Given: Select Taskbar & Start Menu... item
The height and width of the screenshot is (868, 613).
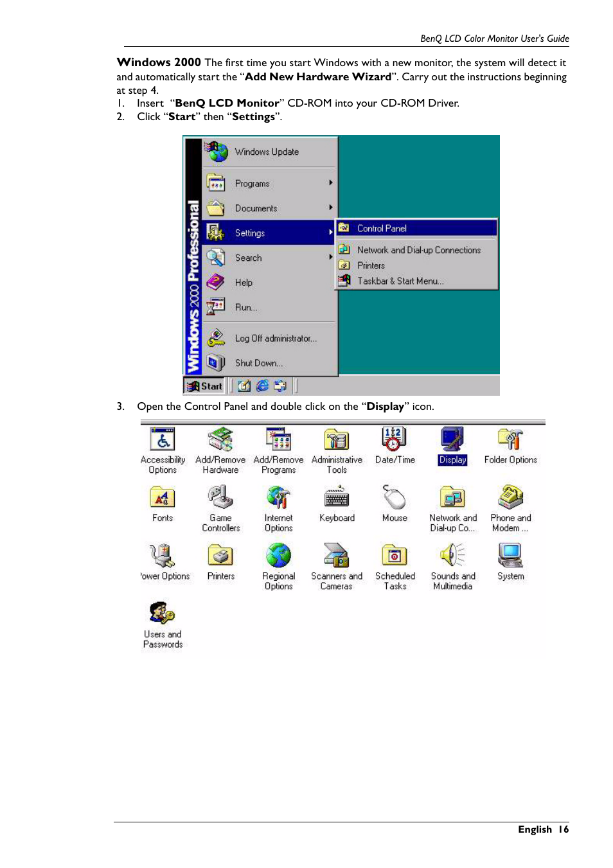Looking at the screenshot, I should pos(417,281).
